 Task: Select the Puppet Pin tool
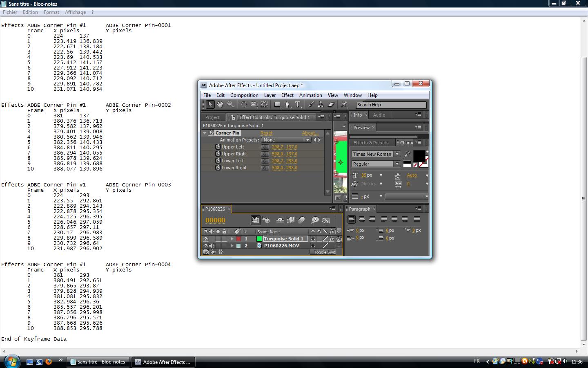click(x=344, y=105)
